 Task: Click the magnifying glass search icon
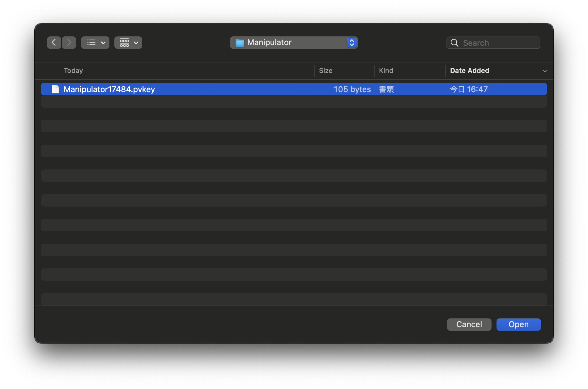(x=454, y=43)
